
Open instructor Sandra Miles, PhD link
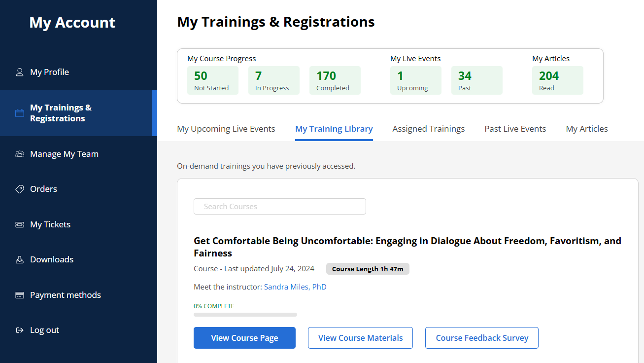(x=295, y=287)
